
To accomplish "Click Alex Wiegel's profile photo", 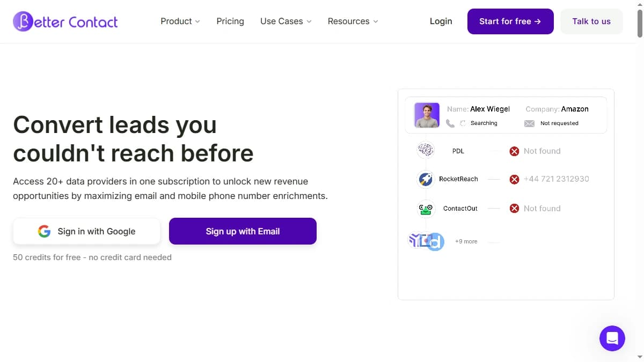I will pyautogui.click(x=426, y=114).
